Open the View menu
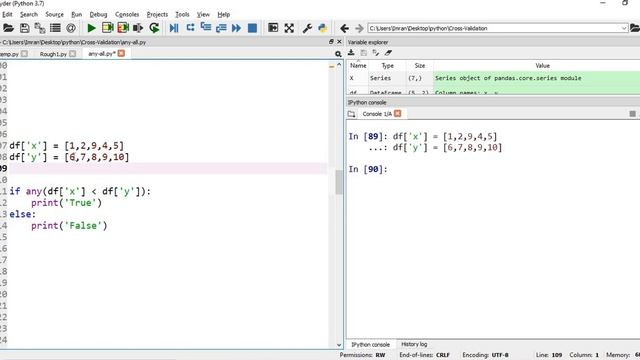This screenshot has height=360, width=640. click(203, 14)
